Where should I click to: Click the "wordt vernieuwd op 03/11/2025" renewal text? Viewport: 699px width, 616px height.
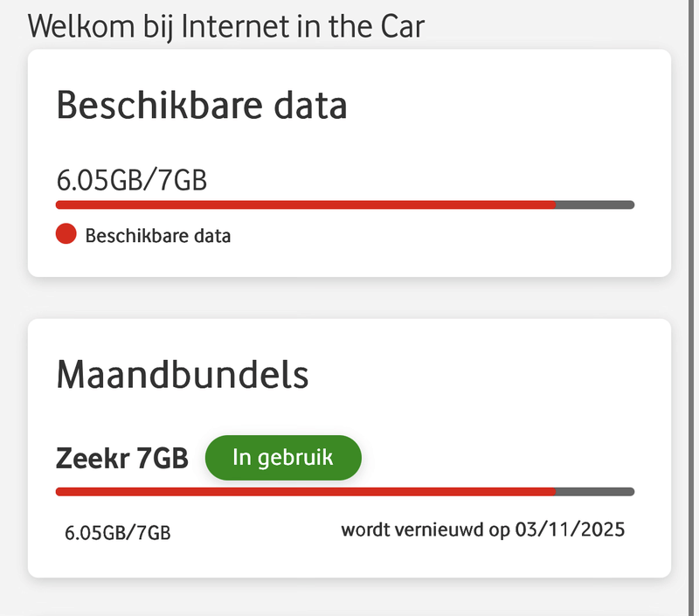pyautogui.click(x=482, y=529)
